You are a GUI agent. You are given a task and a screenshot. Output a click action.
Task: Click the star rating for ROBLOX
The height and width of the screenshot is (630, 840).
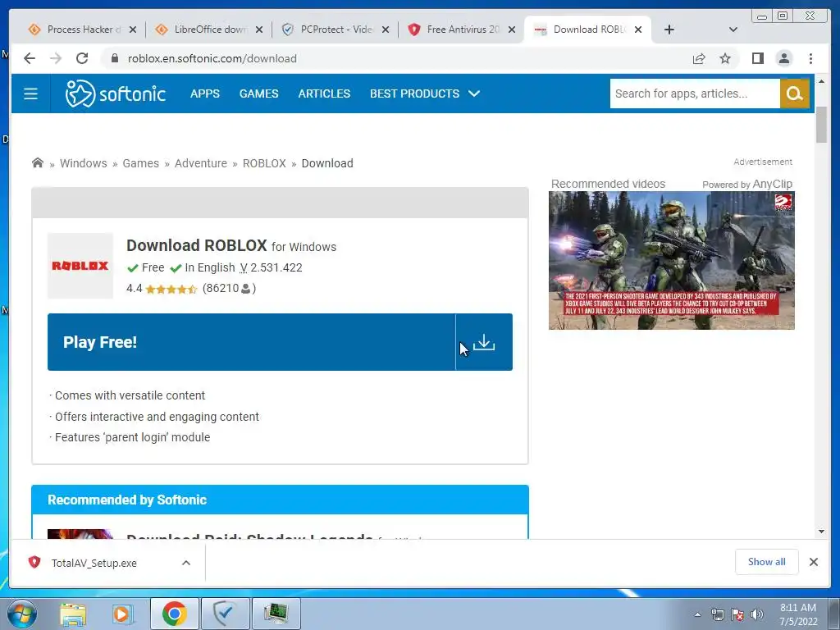click(171, 290)
